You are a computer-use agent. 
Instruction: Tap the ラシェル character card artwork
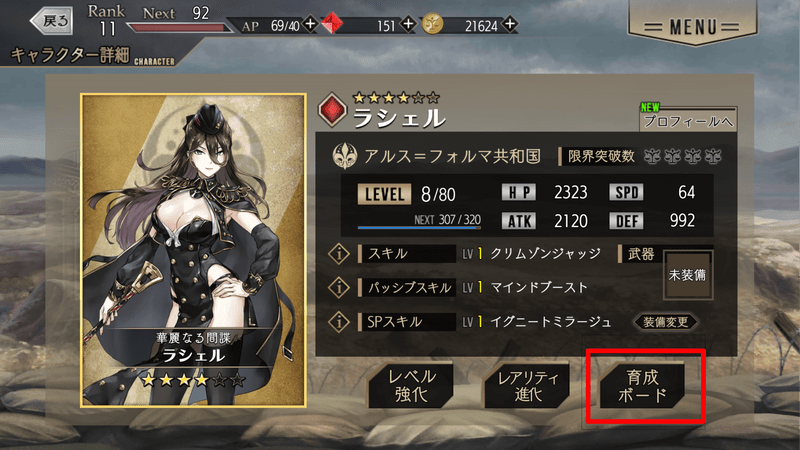tap(193, 250)
